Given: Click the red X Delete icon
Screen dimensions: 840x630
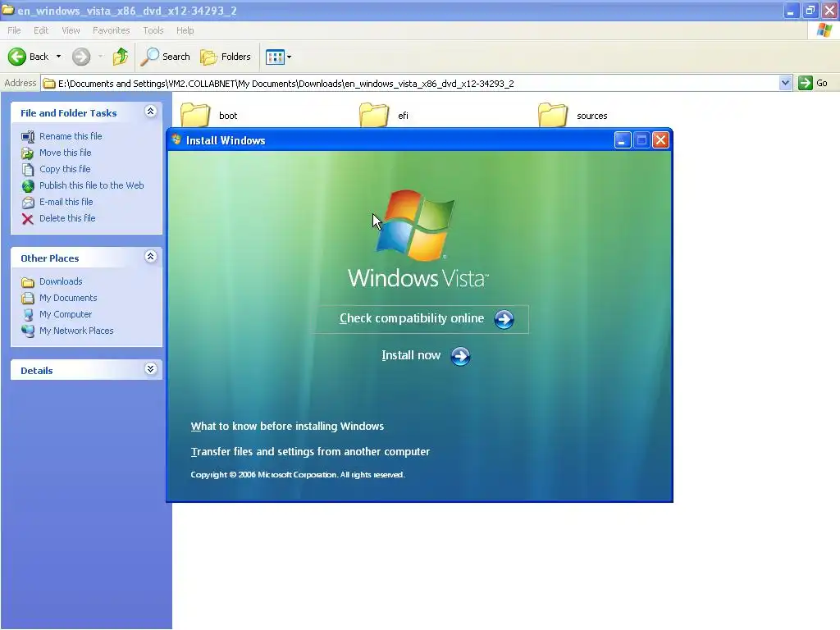Looking at the screenshot, I should [28, 219].
